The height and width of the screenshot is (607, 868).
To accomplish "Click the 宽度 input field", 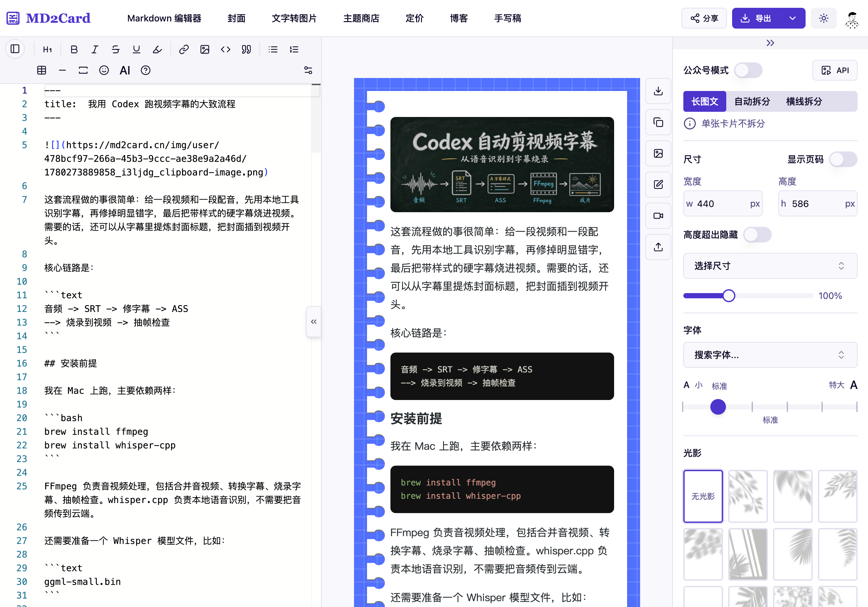I will (722, 204).
